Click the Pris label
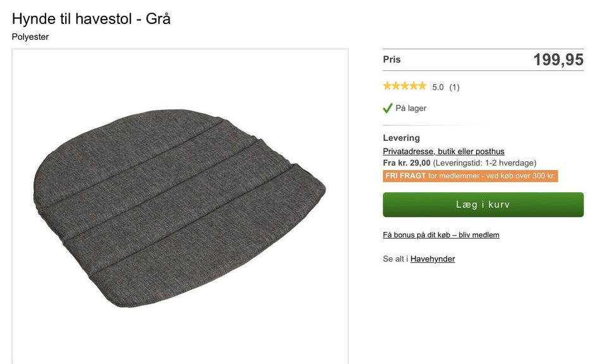 tap(392, 59)
